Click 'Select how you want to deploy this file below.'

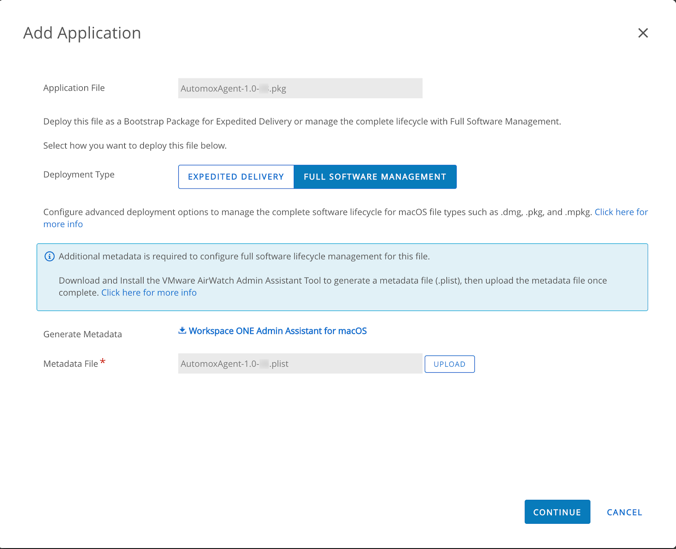[x=135, y=146]
